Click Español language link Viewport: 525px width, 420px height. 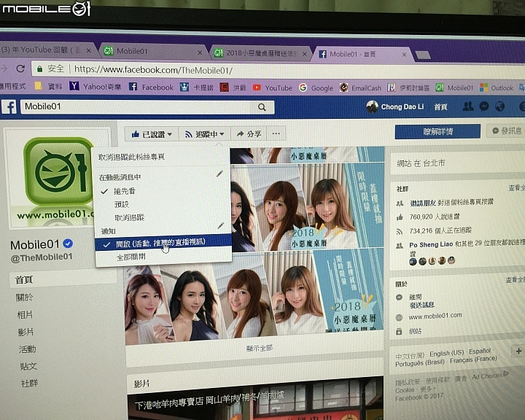[480, 351]
